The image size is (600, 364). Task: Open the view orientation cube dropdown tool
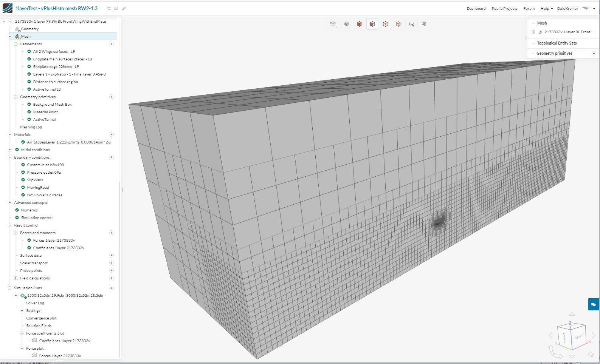[x=333, y=24]
